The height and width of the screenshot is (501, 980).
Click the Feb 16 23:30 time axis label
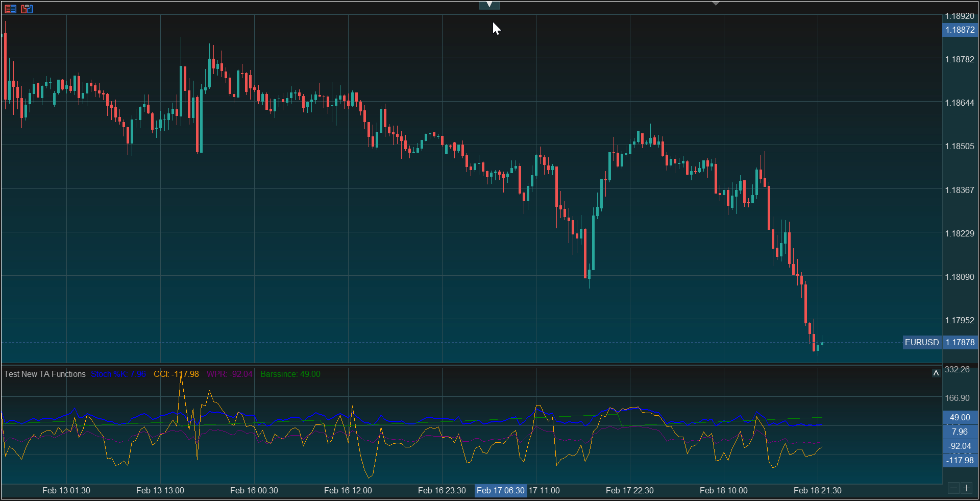pyautogui.click(x=442, y=490)
